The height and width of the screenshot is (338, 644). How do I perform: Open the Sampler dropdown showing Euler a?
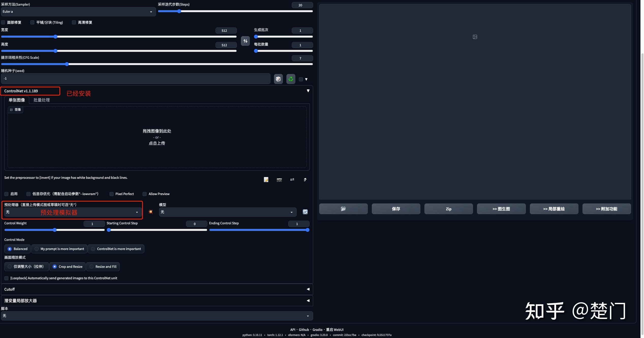(78, 12)
